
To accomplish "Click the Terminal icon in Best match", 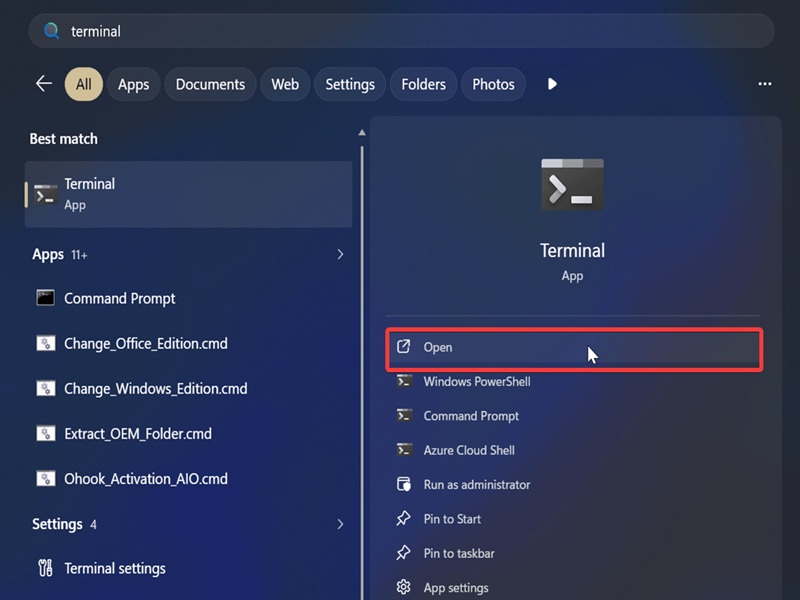I will click(x=45, y=194).
